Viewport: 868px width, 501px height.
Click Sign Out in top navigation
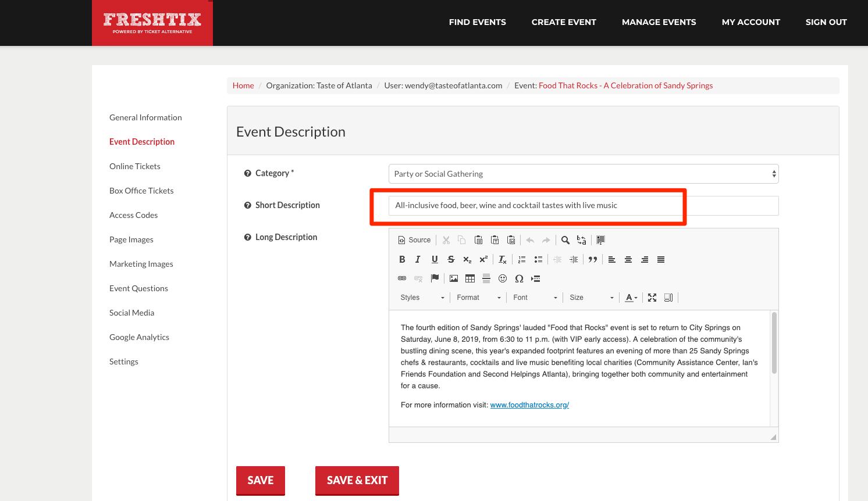(x=826, y=22)
